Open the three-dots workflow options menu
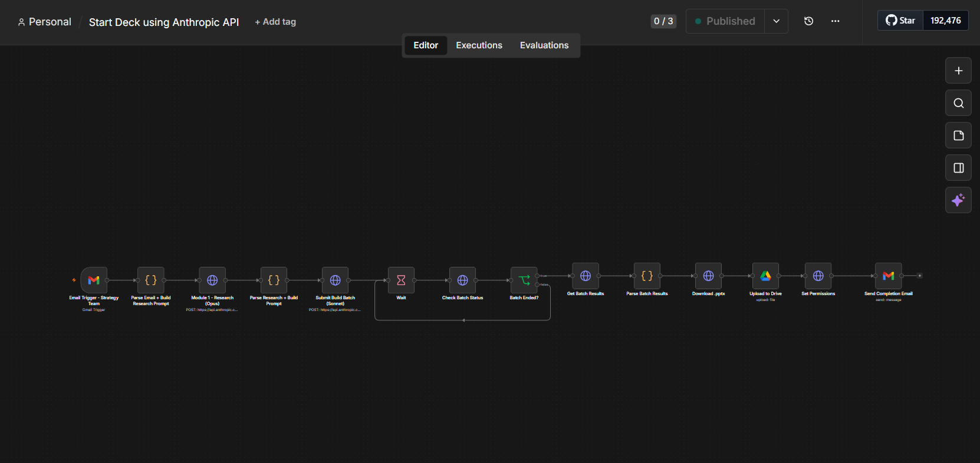This screenshot has width=980, height=463. click(836, 21)
